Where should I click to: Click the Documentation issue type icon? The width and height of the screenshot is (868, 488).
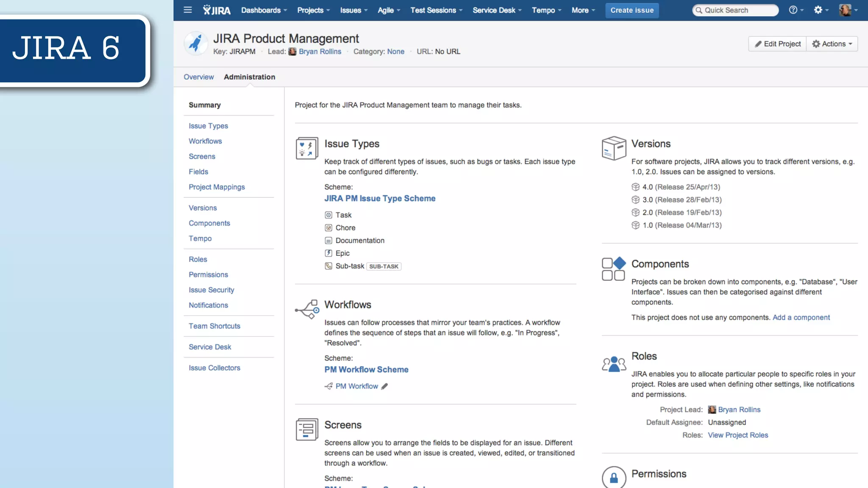328,241
